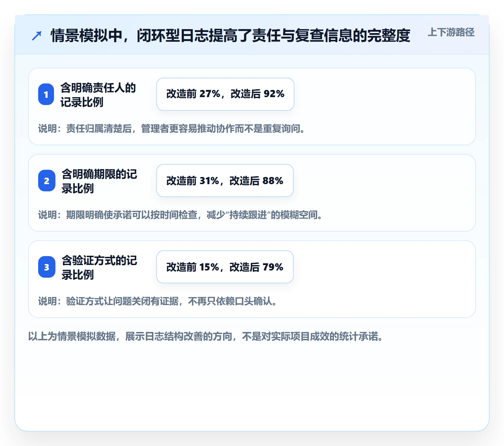Click the note starting 说明：责任归属清楚后
This screenshot has width=504, height=446.
[x=172, y=128]
